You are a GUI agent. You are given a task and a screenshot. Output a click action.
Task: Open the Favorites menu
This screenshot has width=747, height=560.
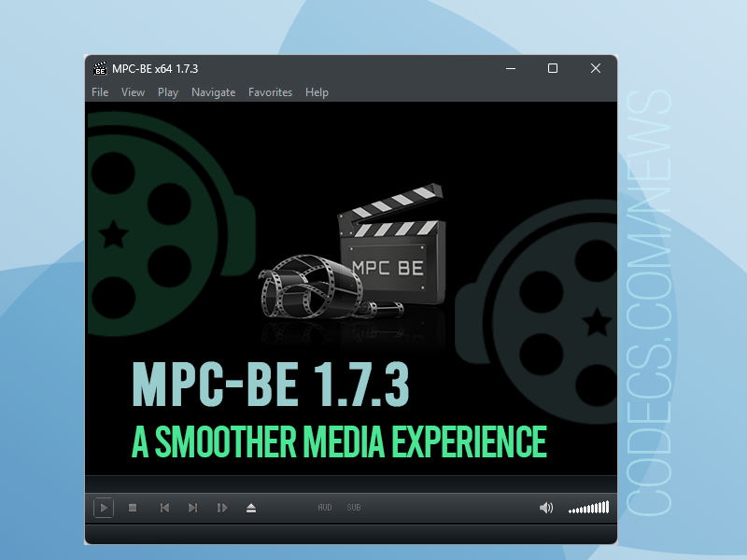pos(270,92)
